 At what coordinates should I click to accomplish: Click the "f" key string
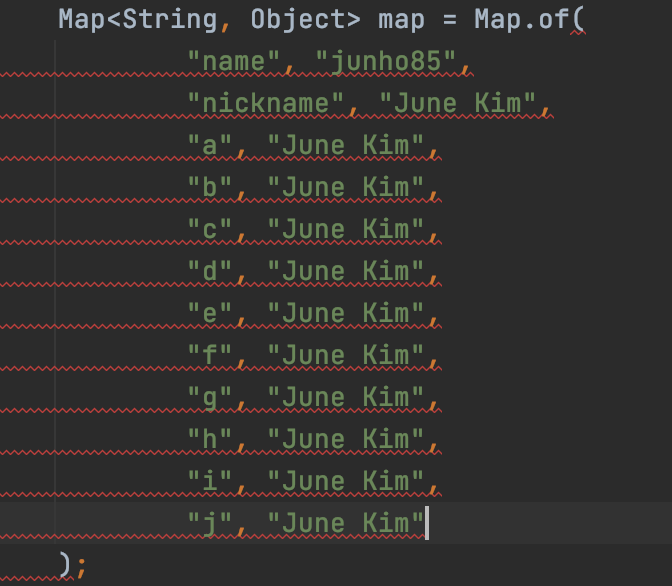tap(210, 355)
